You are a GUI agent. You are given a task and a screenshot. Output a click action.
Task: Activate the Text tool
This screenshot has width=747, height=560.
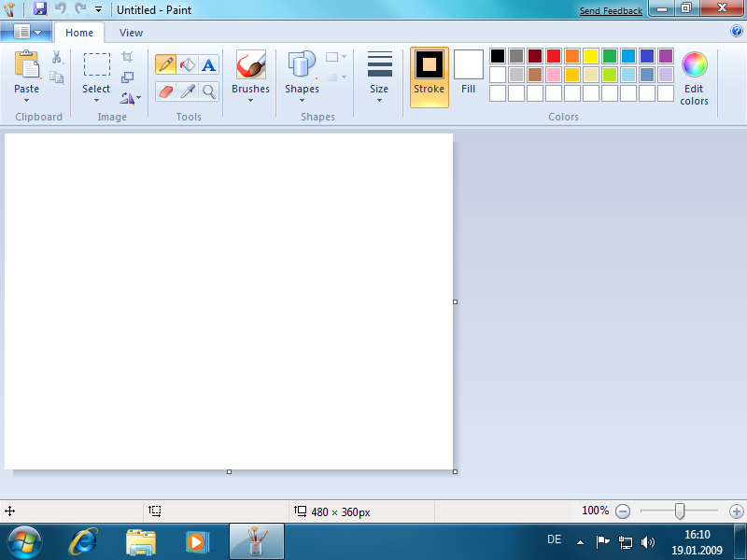(208, 64)
